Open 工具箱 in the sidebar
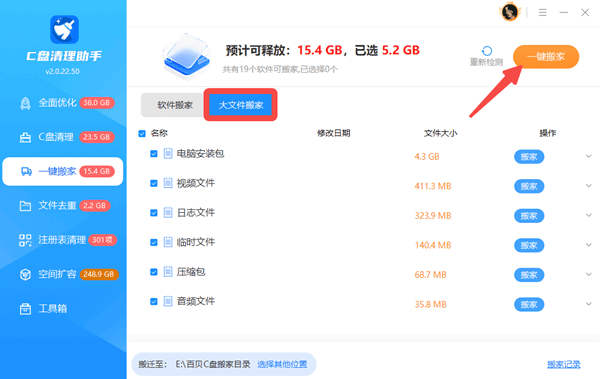600x379 pixels. click(63, 309)
